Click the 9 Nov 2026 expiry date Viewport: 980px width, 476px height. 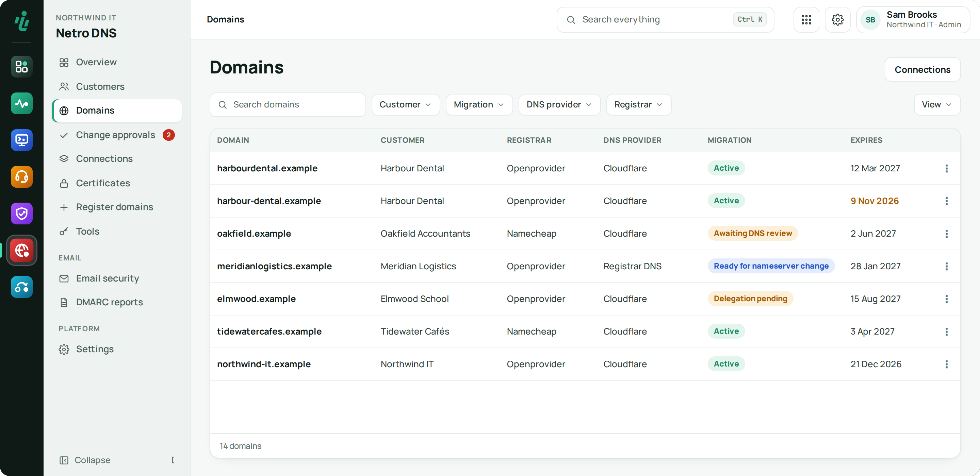874,201
